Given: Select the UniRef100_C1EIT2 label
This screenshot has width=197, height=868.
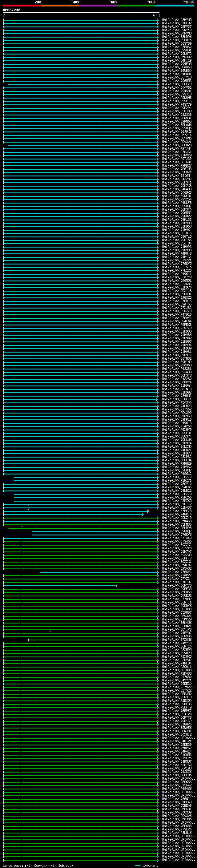Looking at the screenshot, I should [x=177, y=504].
